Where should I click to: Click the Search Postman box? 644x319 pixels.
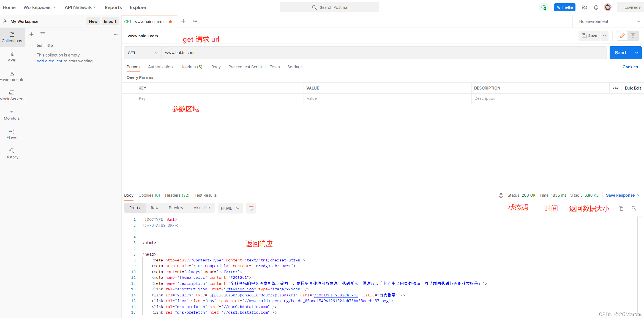click(x=329, y=7)
